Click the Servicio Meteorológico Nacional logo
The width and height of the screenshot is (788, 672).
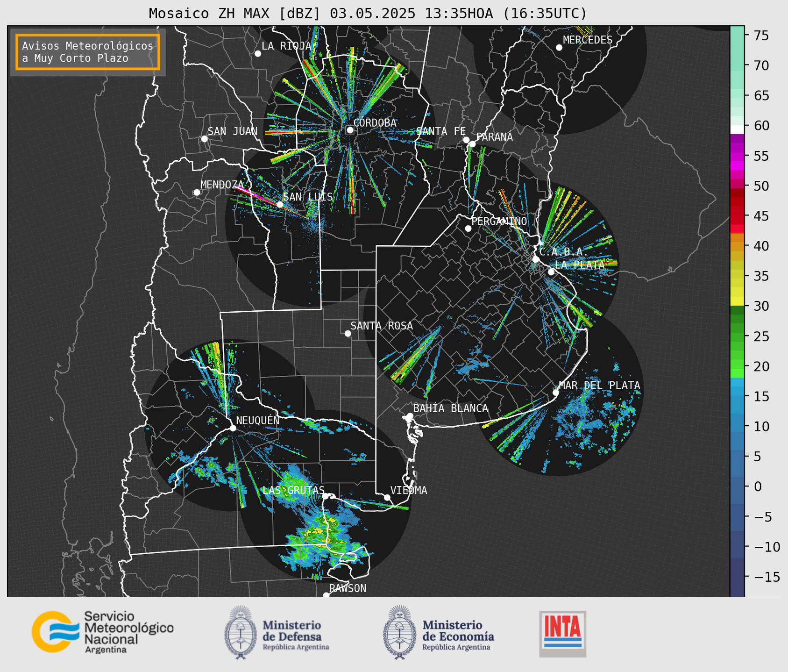point(103,632)
